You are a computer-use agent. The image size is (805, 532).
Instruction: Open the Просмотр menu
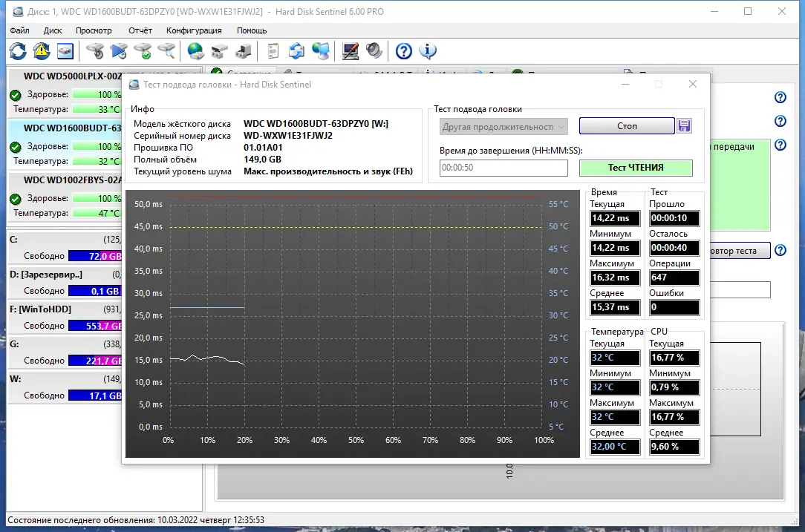(94, 30)
